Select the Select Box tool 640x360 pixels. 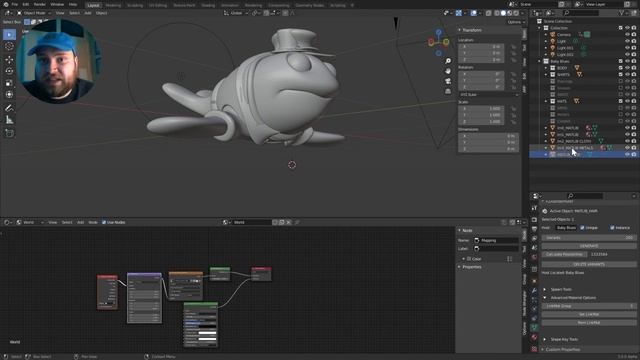[x=9, y=35]
